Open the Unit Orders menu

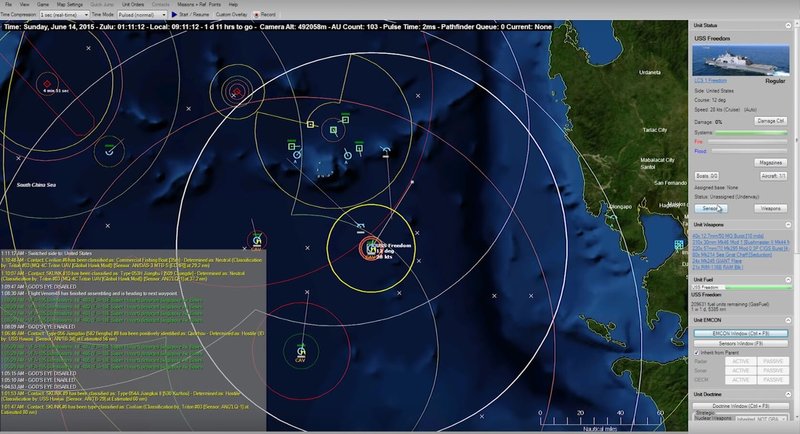click(x=132, y=5)
